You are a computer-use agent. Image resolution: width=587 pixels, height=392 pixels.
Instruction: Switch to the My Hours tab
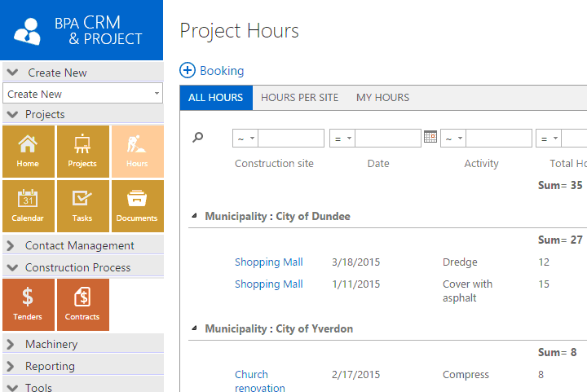382,98
